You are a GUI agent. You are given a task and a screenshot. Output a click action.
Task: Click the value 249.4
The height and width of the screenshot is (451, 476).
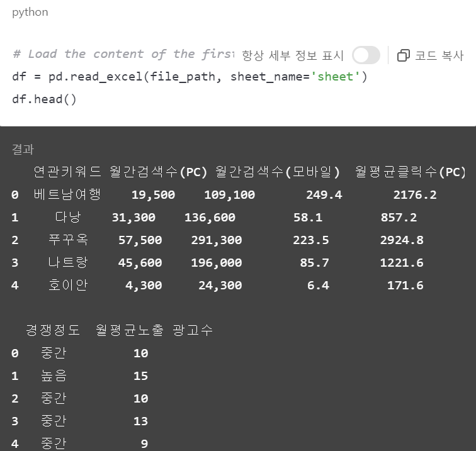pyautogui.click(x=324, y=195)
